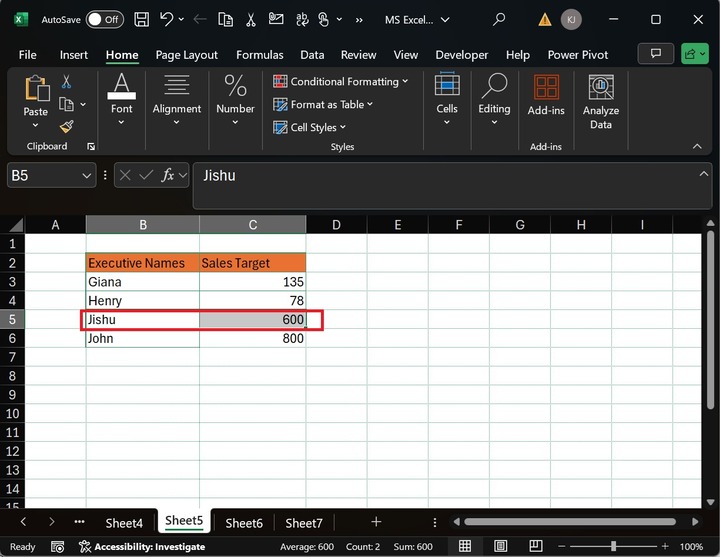Switch to the Sheet6 tab

[244, 522]
